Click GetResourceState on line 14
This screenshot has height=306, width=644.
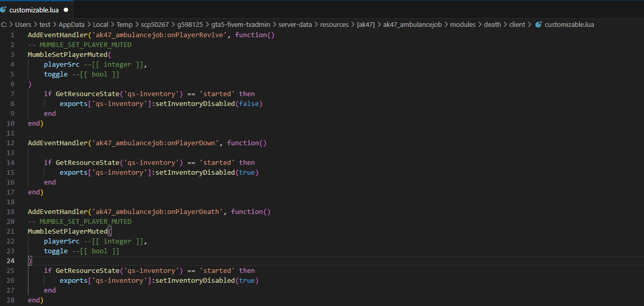coord(87,163)
